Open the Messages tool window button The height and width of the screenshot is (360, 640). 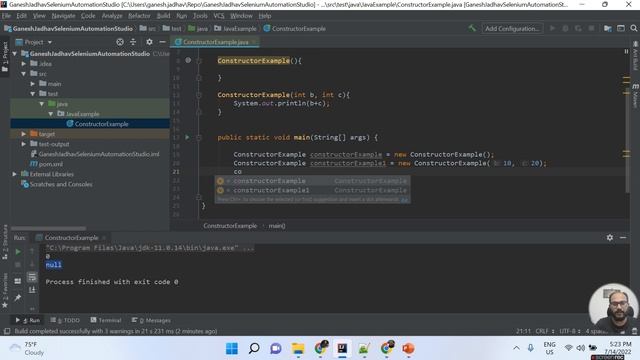(x=151, y=320)
